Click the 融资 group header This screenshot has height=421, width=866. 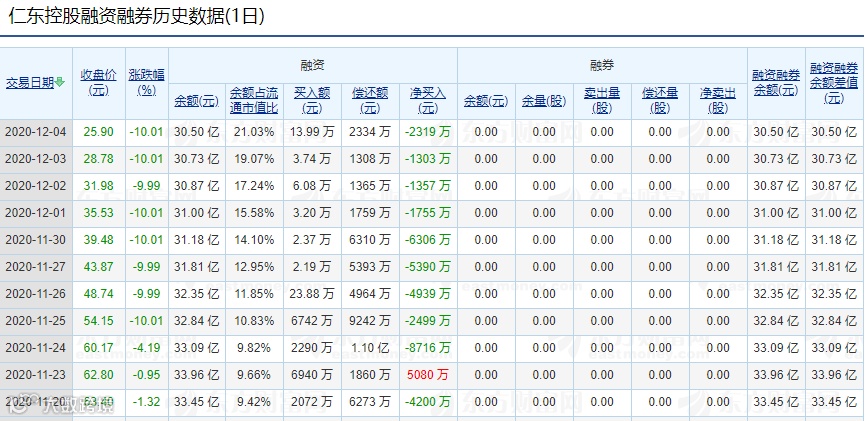(x=313, y=66)
